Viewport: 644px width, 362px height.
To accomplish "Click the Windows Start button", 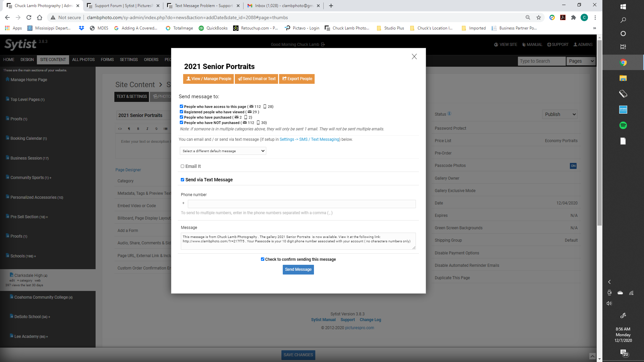I will coord(623,7).
